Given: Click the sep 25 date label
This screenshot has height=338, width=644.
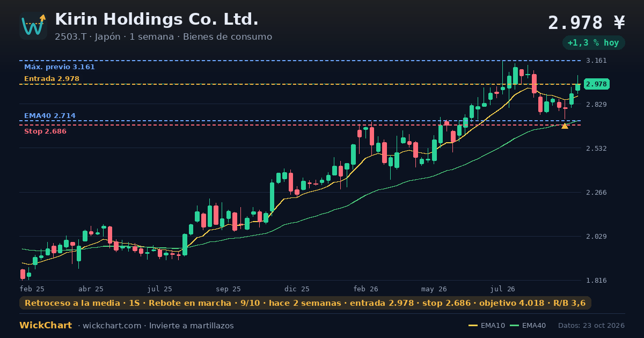Looking at the screenshot, I should coord(229,289).
